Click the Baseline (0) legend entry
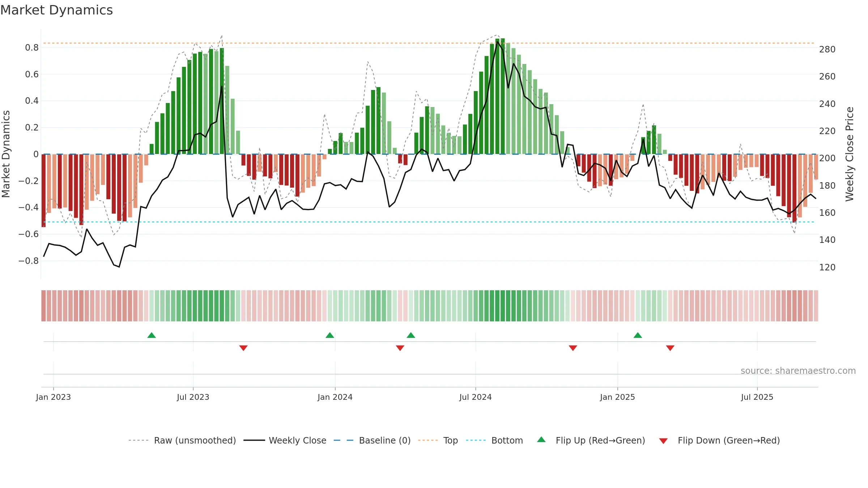 (x=372, y=440)
